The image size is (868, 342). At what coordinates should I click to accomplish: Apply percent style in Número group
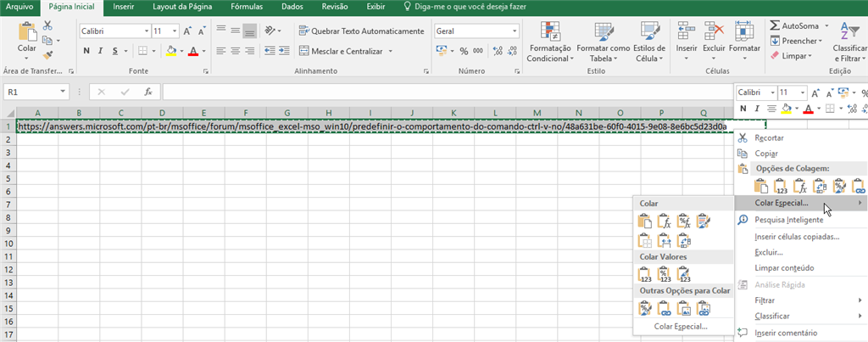coord(464,51)
